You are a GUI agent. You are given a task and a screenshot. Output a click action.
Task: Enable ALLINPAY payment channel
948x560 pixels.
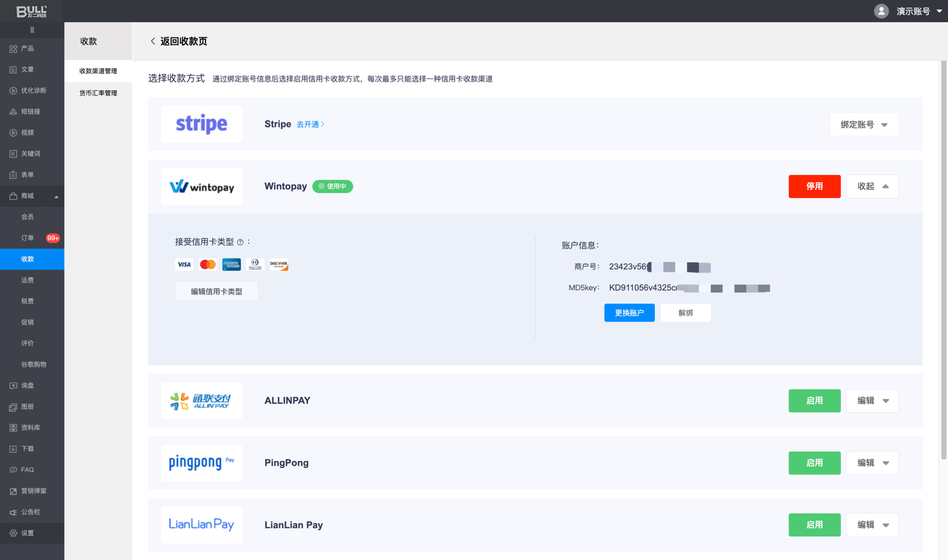(x=814, y=401)
